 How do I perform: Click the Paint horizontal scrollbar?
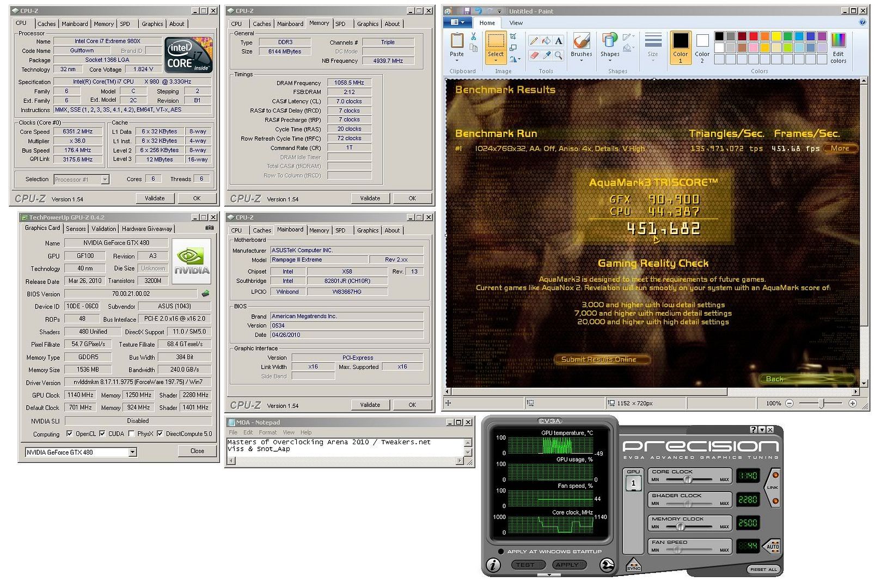(x=652, y=391)
